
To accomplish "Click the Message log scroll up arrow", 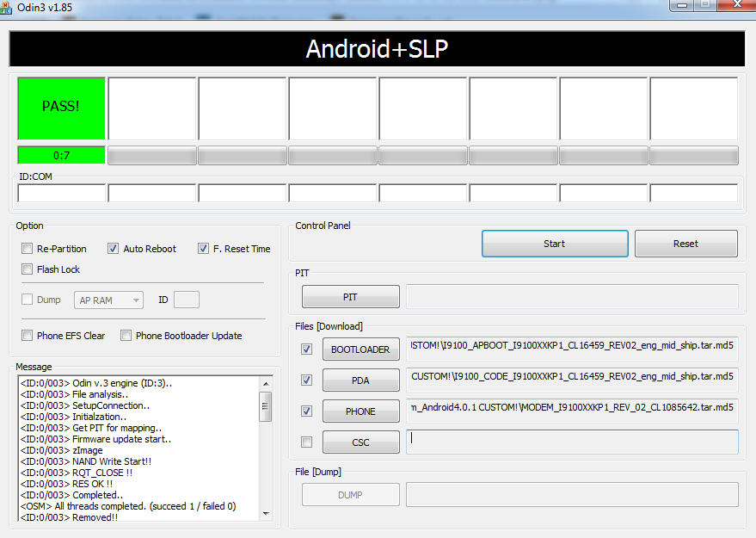I will tap(266, 384).
